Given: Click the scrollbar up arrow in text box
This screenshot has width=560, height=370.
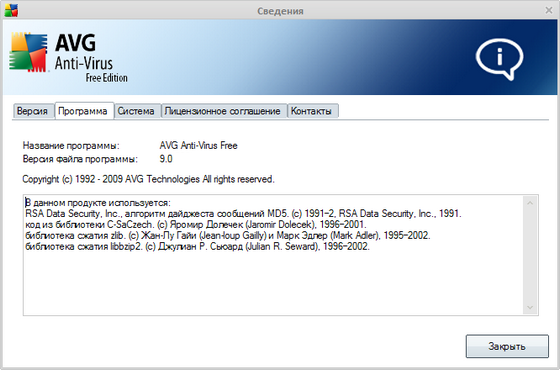Looking at the screenshot, I should point(530,203).
